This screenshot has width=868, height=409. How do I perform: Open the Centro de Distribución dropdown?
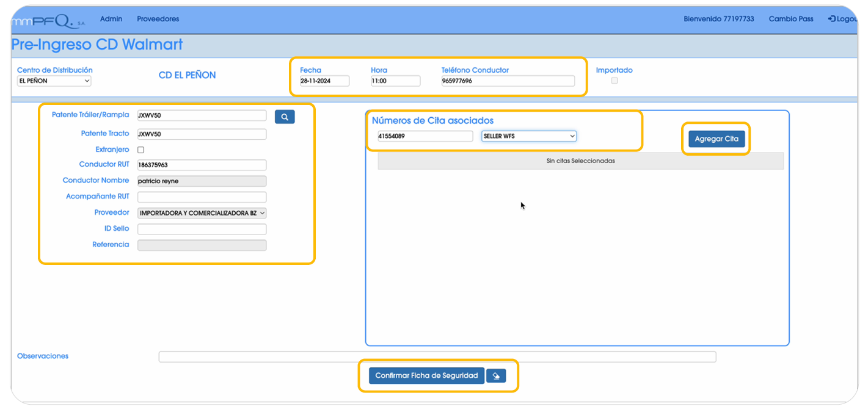coord(54,81)
